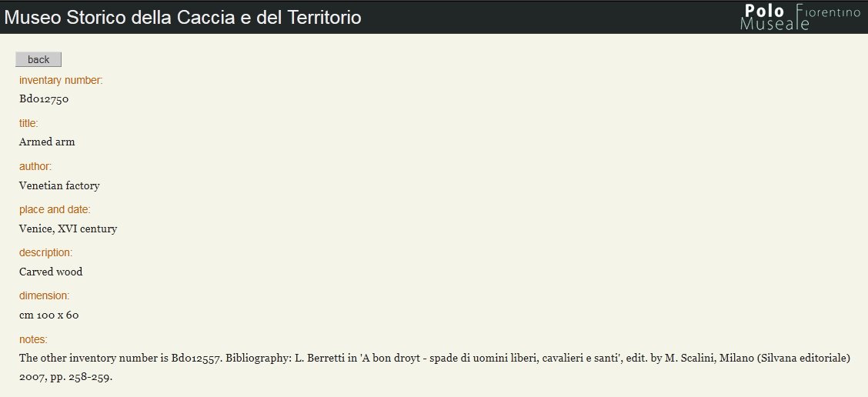Viewport: 868px width, 397px height.
Task: Select the dimension field label
Action: [45, 295]
